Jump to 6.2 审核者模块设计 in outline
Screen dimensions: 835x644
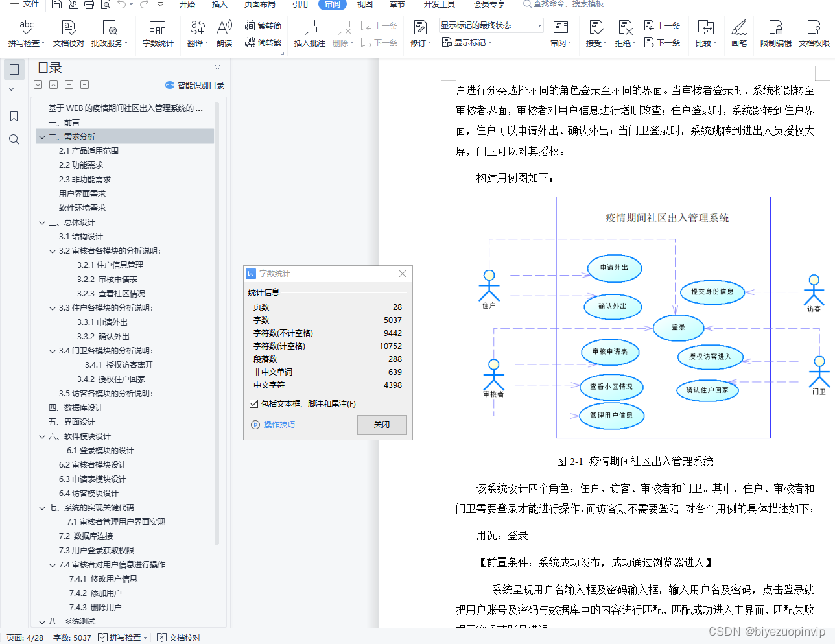[93, 465]
